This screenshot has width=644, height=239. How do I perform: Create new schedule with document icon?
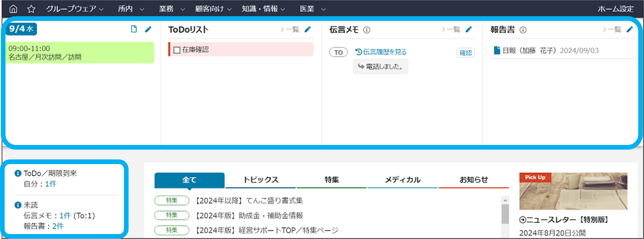pyautogui.click(x=134, y=29)
